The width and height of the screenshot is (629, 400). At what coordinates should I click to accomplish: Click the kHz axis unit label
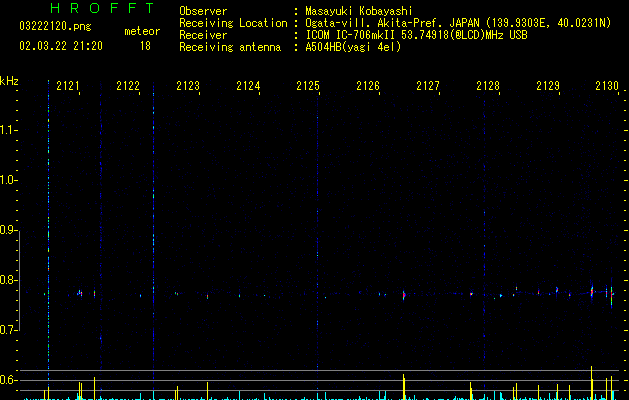pyautogui.click(x=9, y=81)
